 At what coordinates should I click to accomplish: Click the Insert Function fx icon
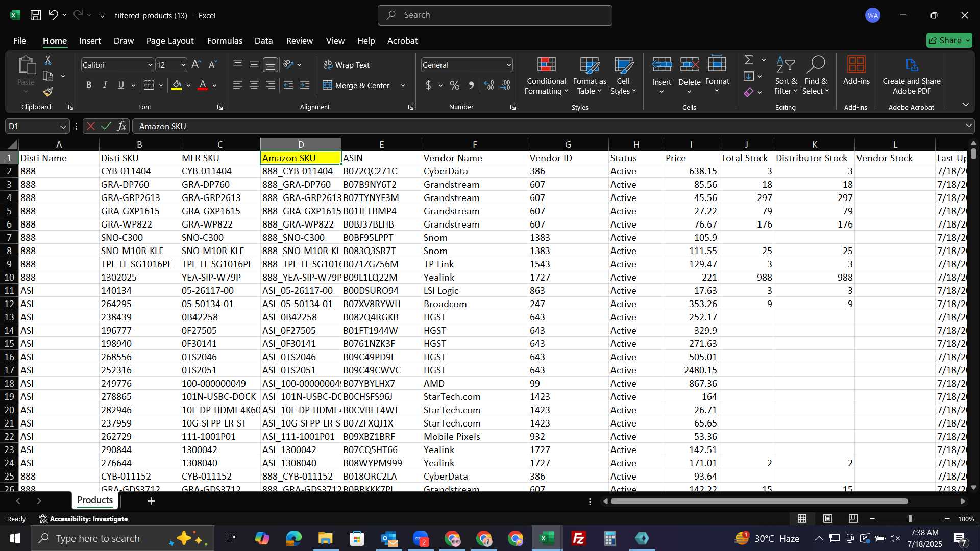click(x=121, y=126)
